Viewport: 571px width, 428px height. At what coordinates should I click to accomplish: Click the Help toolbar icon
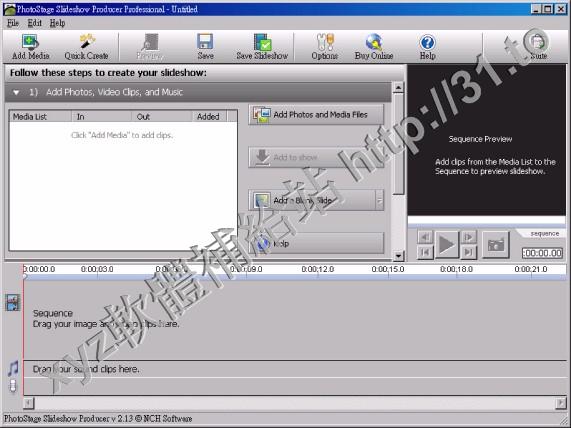point(428,47)
